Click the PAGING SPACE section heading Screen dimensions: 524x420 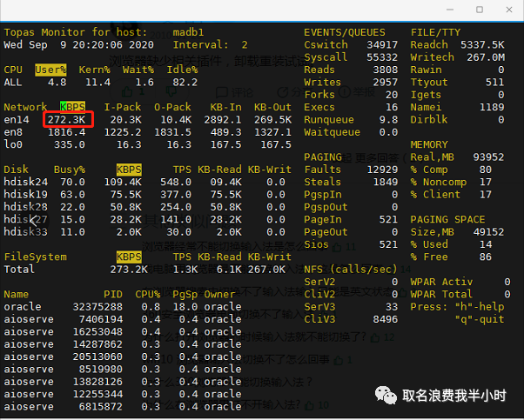click(x=447, y=220)
